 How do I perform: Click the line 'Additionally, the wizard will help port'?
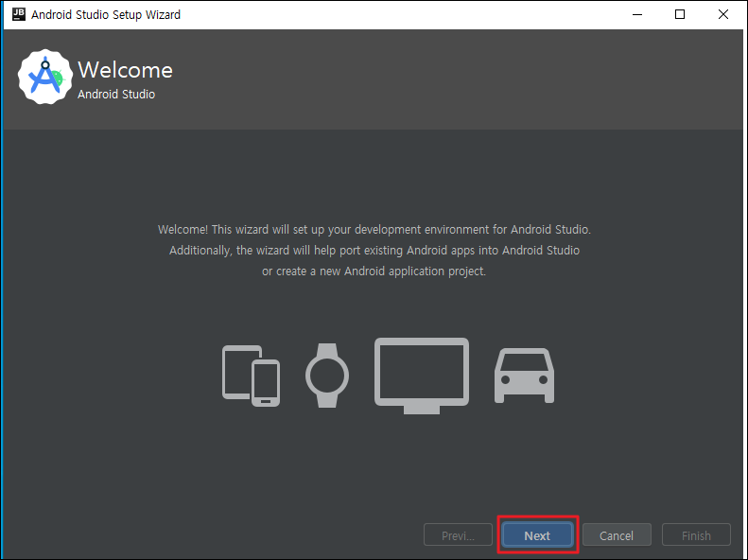click(x=374, y=251)
